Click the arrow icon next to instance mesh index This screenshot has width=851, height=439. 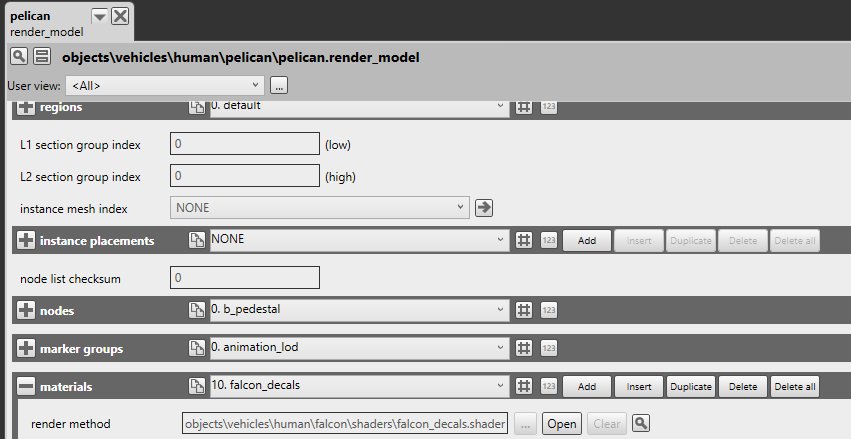coord(485,208)
